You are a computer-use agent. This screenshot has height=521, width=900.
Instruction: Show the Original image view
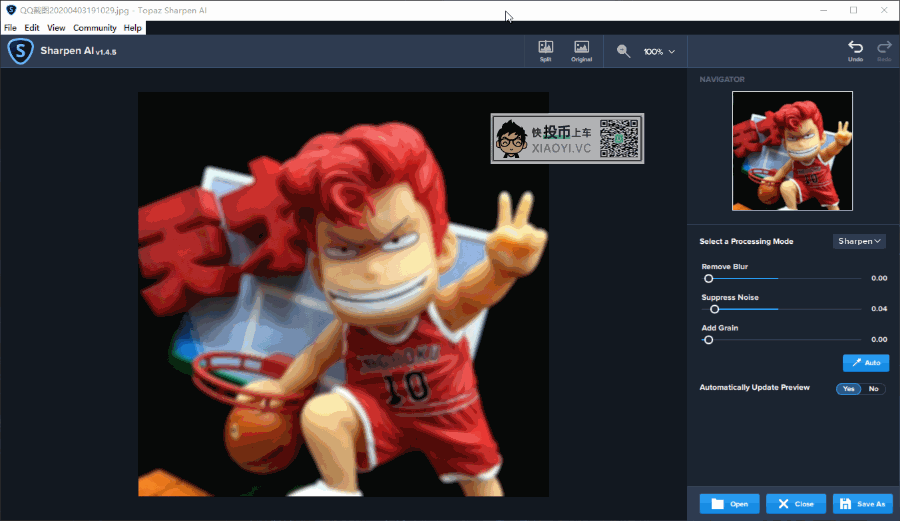(x=581, y=51)
